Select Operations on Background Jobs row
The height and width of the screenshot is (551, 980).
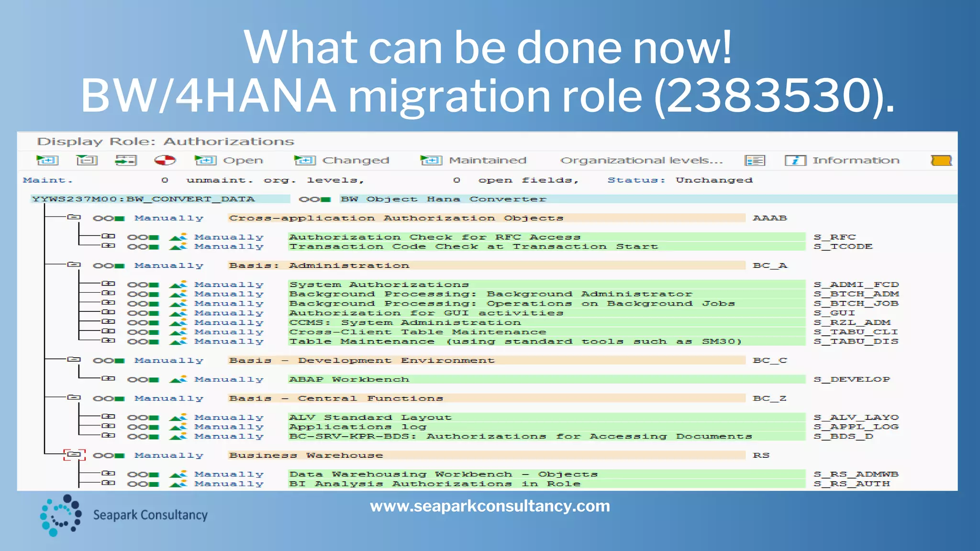coord(546,304)
